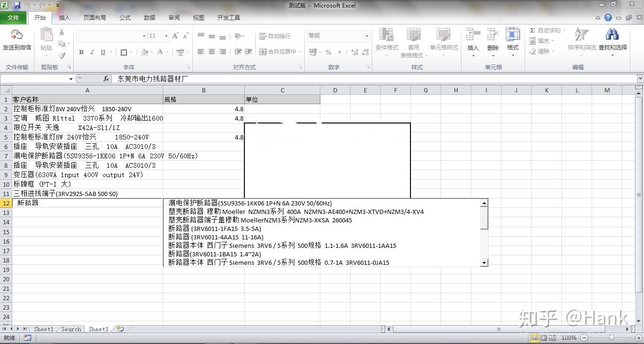The image size is (644, 344).
Task: Click the format painter brush icon
Action: click(62, 56)
